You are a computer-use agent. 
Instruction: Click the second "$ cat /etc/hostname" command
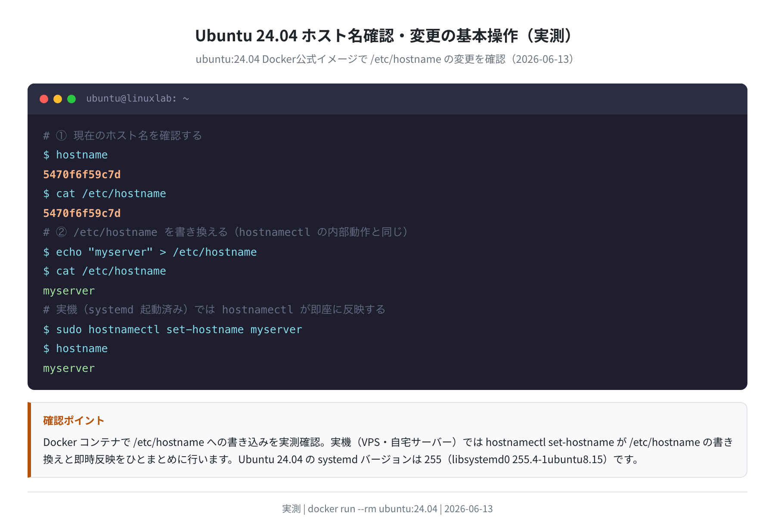click(x=105, y=271)
